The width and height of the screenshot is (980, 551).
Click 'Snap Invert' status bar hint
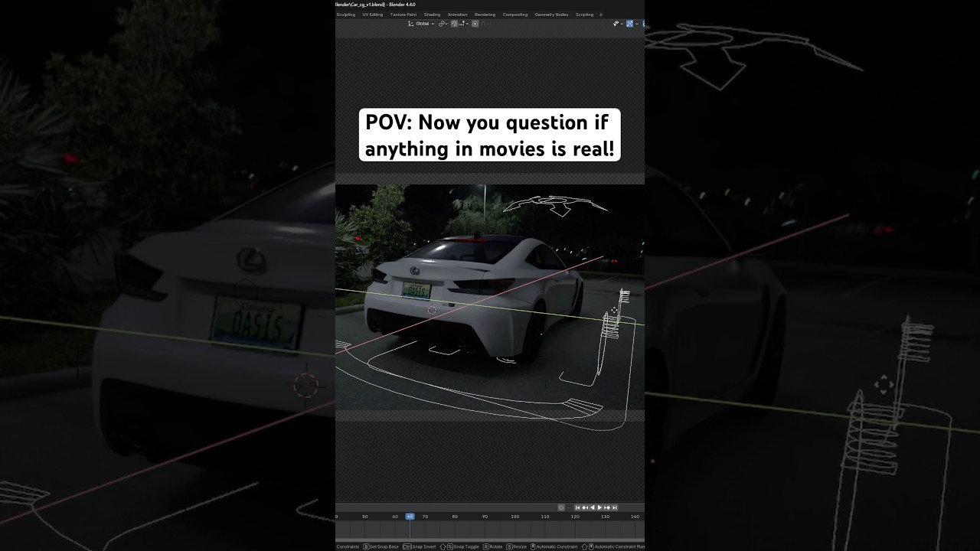coord(420,546)
